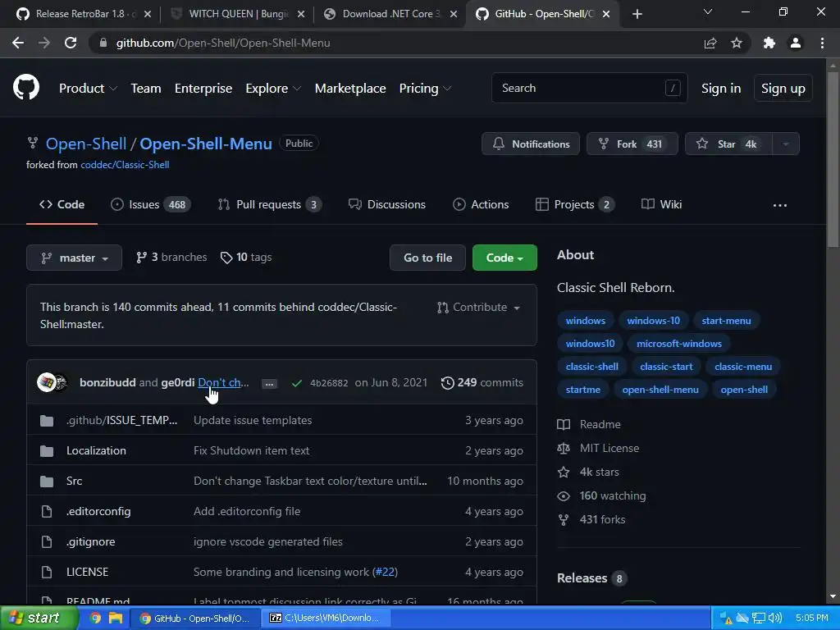Open a new browser tab with plus
Screen dimensions: 840x630
pos(637,14)
